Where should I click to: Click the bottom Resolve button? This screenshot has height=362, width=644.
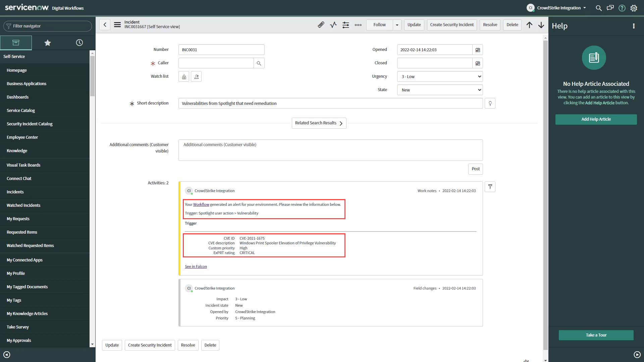click(x=188, y=345)
